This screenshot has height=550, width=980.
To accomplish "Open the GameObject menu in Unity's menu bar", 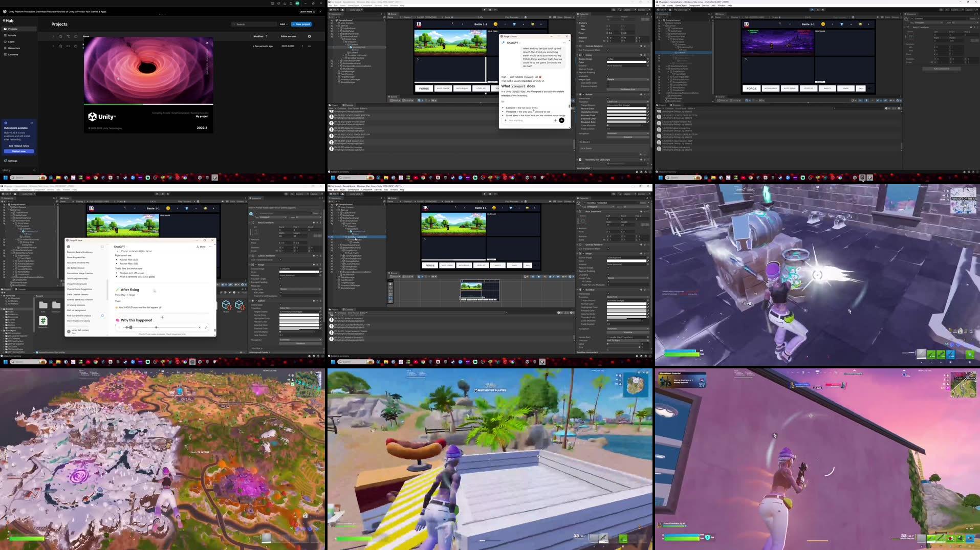I will [x=353, y=6].
